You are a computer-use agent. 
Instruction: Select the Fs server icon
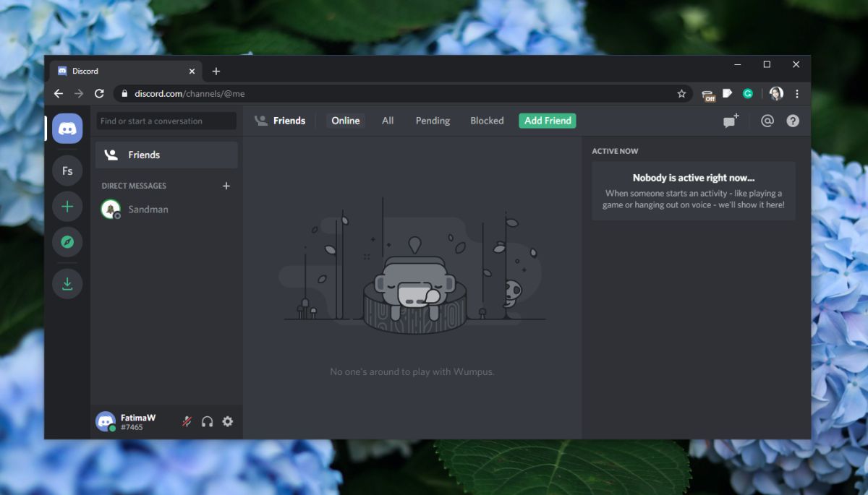pyautogui.click(x=67, y=171)
